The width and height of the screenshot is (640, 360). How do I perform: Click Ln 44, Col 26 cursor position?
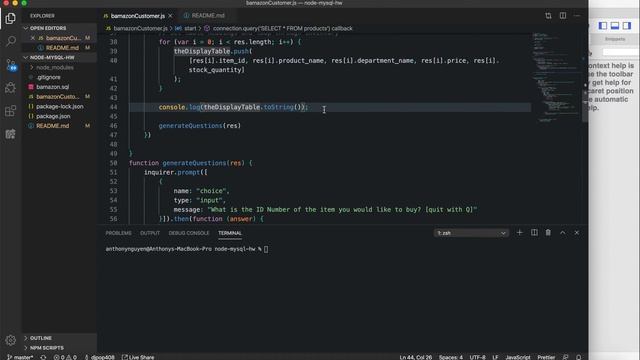point(416,357)
